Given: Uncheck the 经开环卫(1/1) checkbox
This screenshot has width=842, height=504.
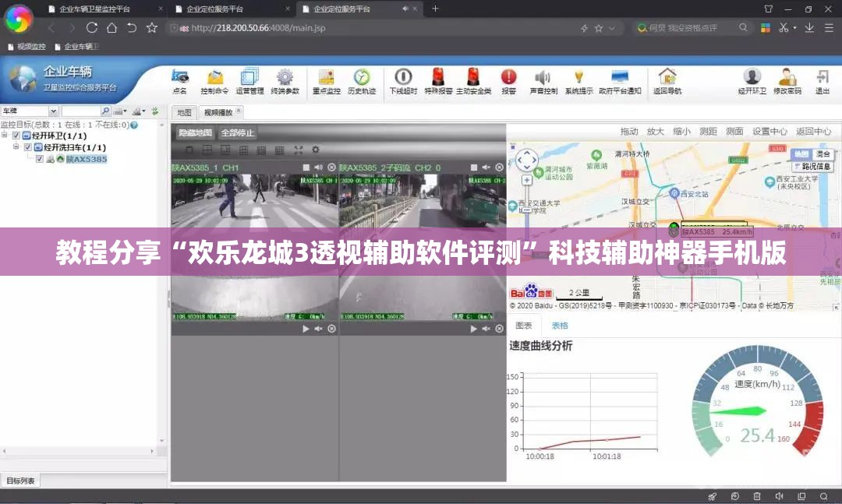Looking at the screenshot, I should click(16, 136).
